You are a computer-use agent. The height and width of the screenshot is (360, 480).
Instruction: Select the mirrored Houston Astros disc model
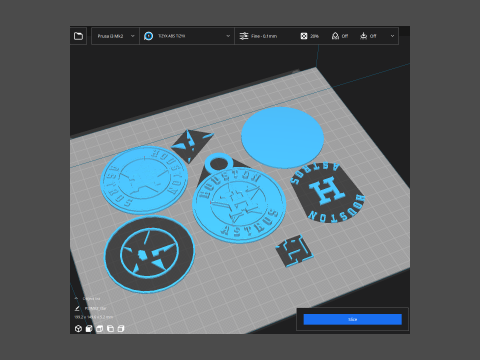click(144, 180)
